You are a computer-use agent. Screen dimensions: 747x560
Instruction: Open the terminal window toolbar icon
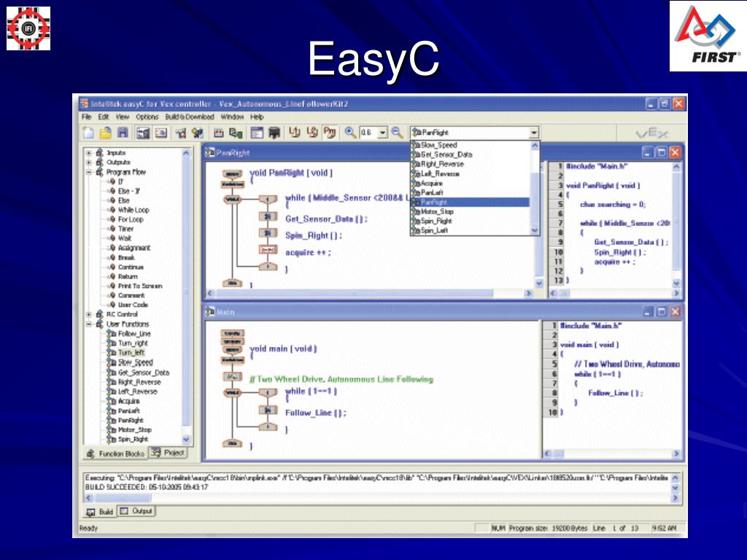click(x=258, y=133)
